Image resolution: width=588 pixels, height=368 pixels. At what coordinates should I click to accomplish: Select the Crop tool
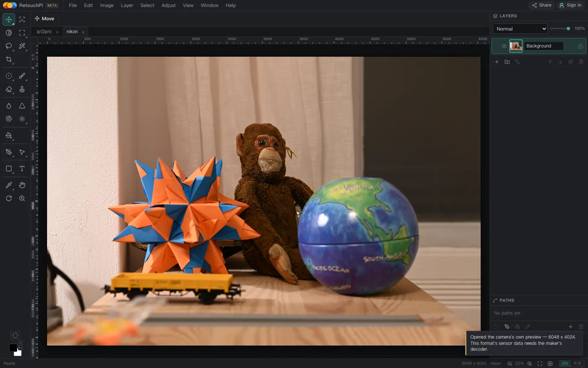pyautogui.click(x=9, y=59)
